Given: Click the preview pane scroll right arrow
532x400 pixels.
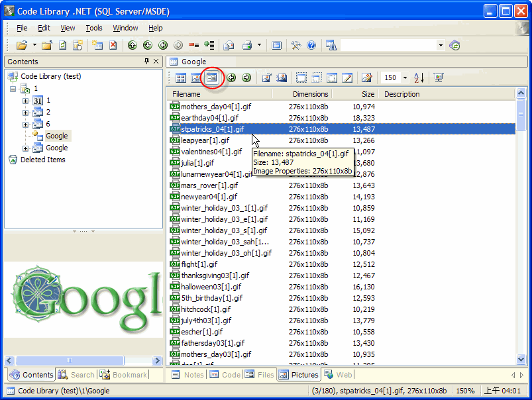Looking at the screenshot, I should point(157,360).
